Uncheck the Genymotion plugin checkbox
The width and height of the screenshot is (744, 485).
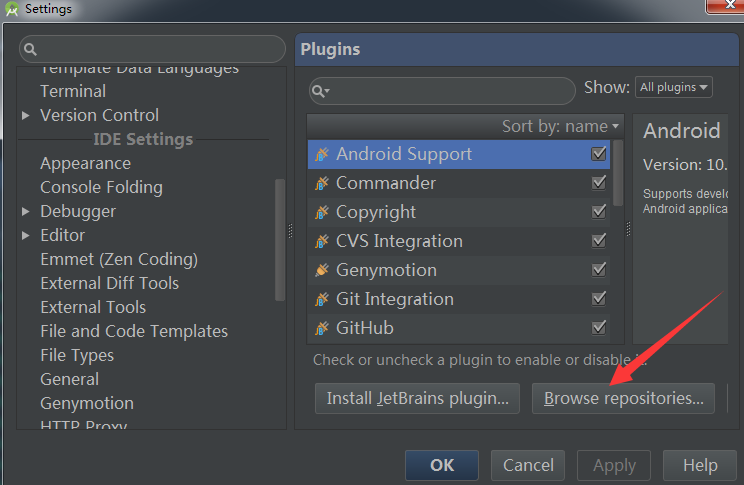coord(599,270)
